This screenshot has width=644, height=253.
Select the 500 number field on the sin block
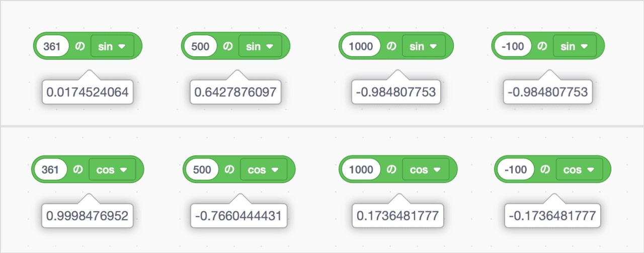200,46
